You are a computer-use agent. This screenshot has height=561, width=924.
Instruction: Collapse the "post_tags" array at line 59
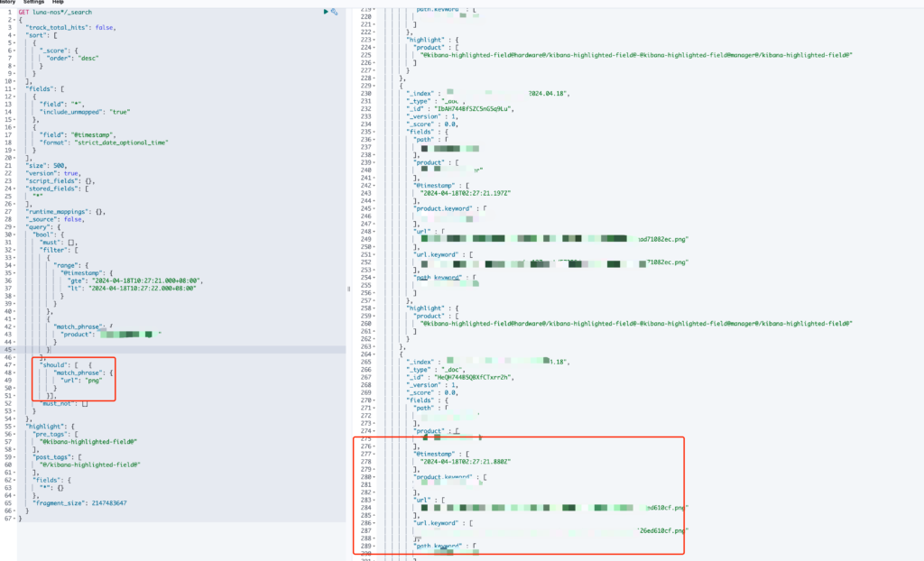tap(14, 456)
